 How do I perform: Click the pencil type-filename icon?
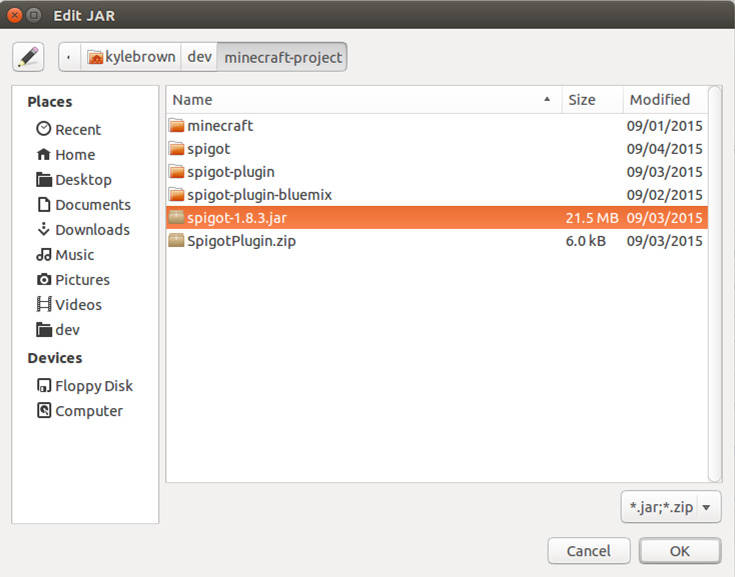coord(28,57)
